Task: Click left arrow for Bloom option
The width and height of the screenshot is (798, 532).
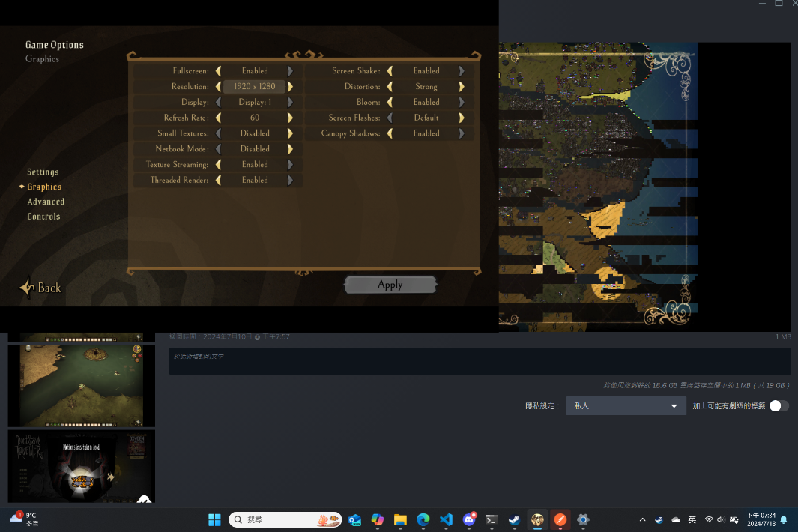Action: click(x=390, y=102)
